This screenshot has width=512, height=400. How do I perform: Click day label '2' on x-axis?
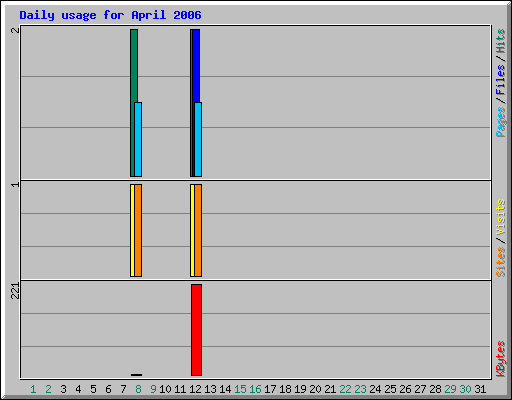pos(48,389)
